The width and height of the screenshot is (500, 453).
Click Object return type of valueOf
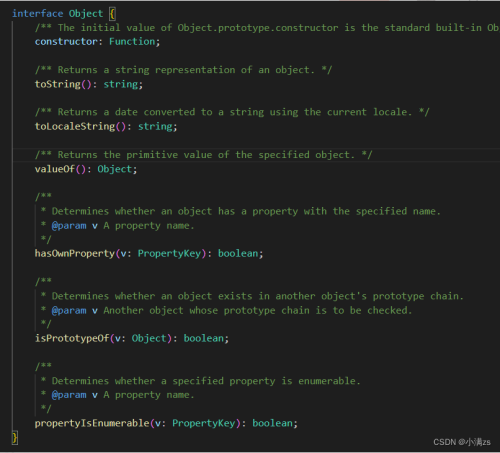pos(115,169)
